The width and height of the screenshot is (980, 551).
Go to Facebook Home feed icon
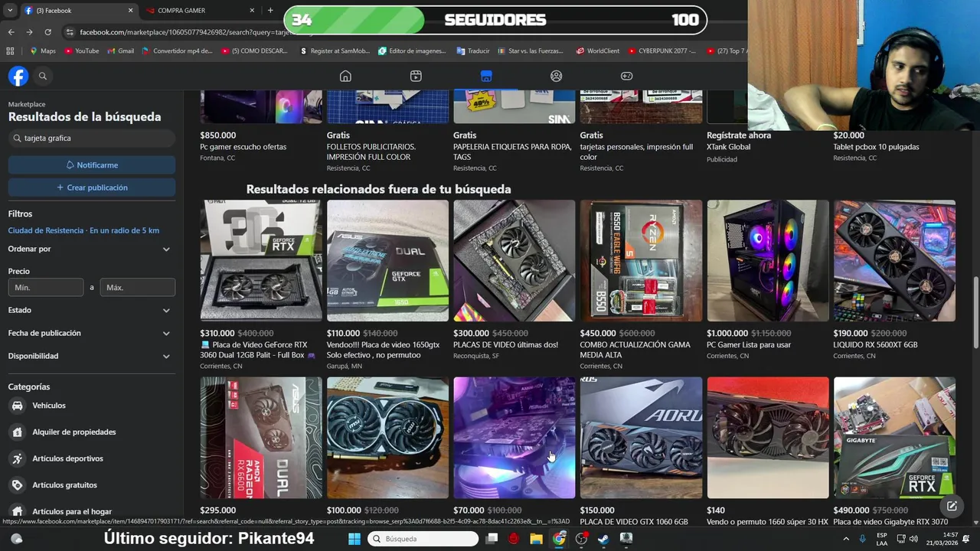coord(345,76)
